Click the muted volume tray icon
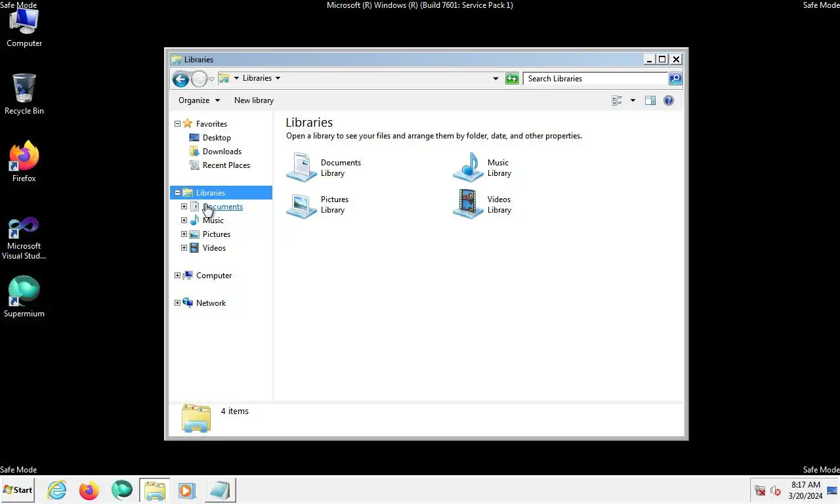Image resolution: width=840 pixels, height=504 pixels. click(775, 490)
